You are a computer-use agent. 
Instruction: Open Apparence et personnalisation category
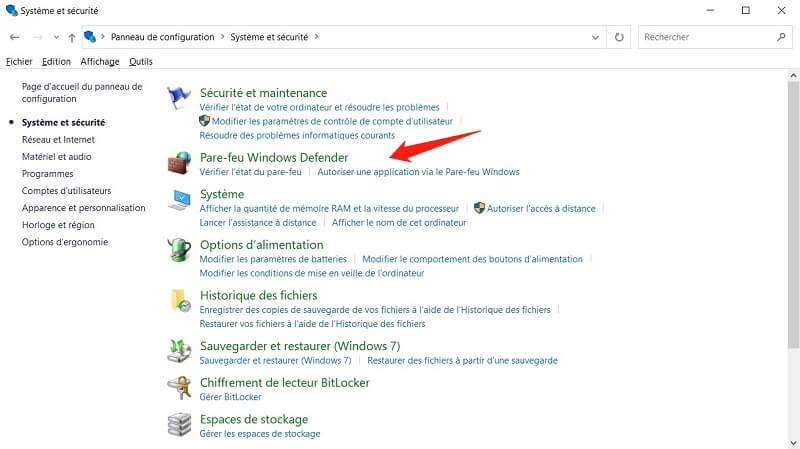click(83, 208)
